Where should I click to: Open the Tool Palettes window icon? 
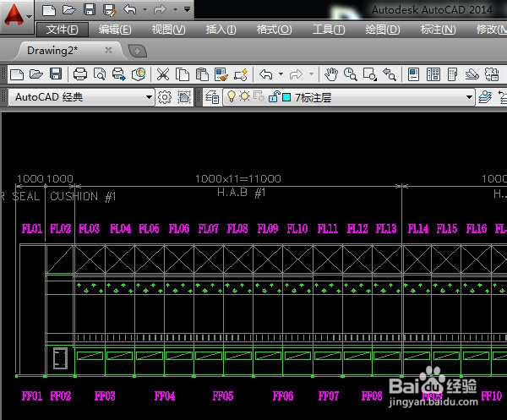point(453,74)
